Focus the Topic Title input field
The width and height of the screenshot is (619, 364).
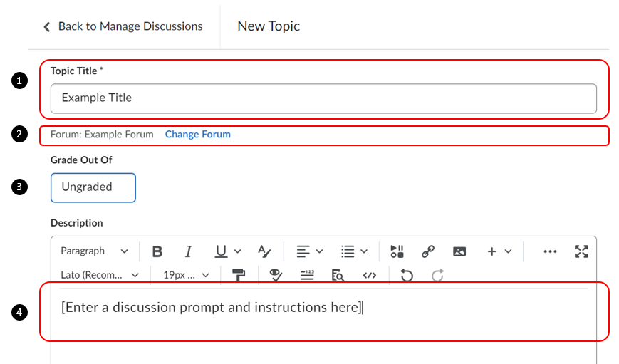(x=323, y=98)
